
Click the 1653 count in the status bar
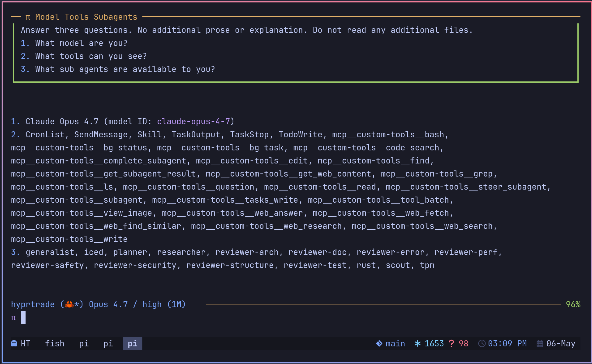click(x=434, y=344)
